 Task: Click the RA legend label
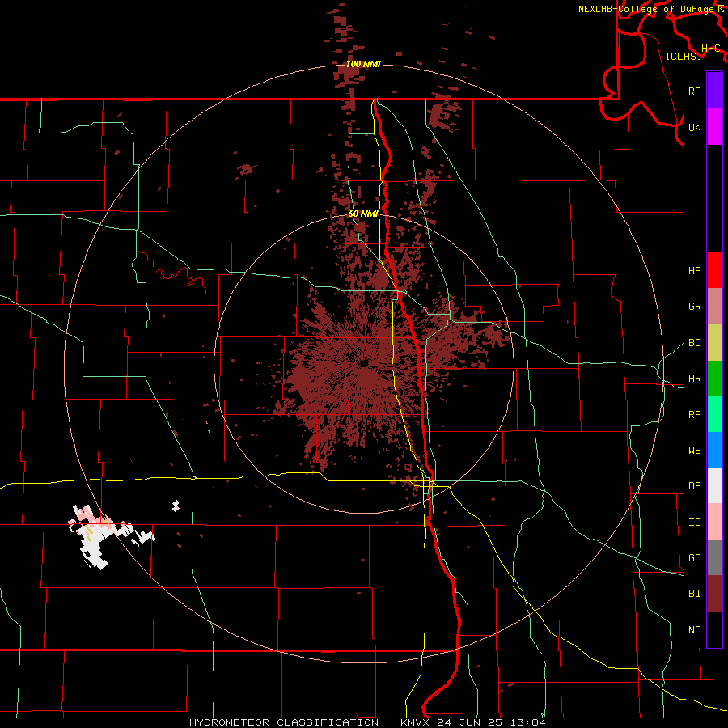pos(694,415)
